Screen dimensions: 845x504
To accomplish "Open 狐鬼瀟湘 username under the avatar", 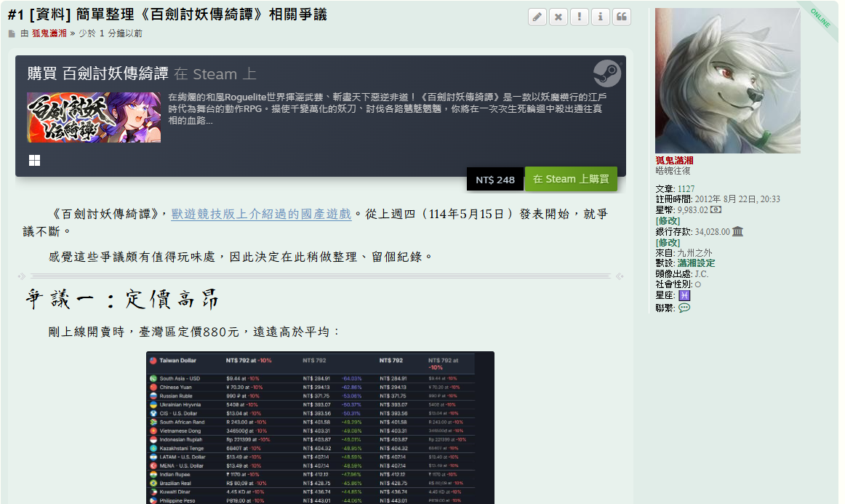I will 674,160.
